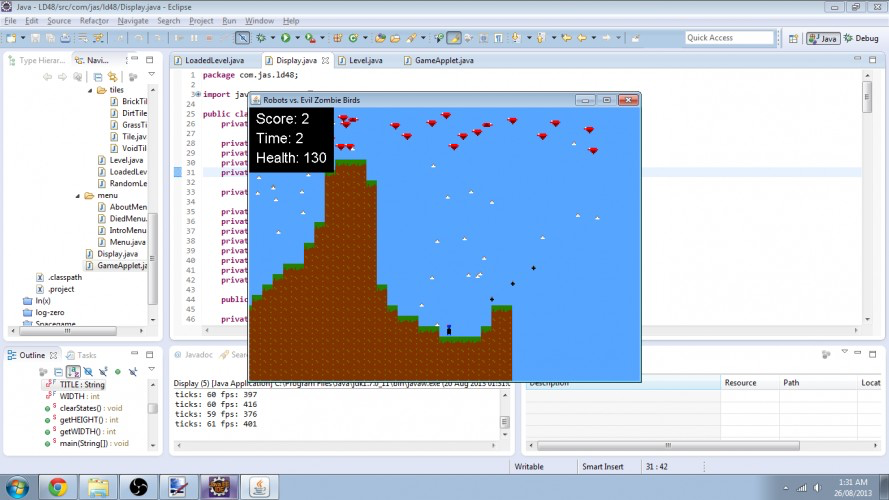Toggle Hide Fields in Outline toolbar

coord(88,372)
